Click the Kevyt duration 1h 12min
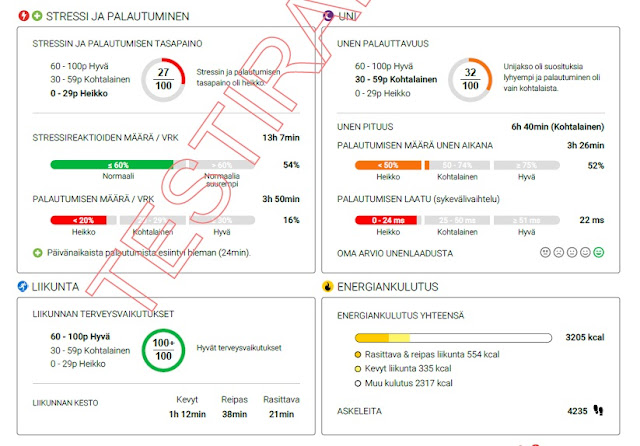 [187, 414]
